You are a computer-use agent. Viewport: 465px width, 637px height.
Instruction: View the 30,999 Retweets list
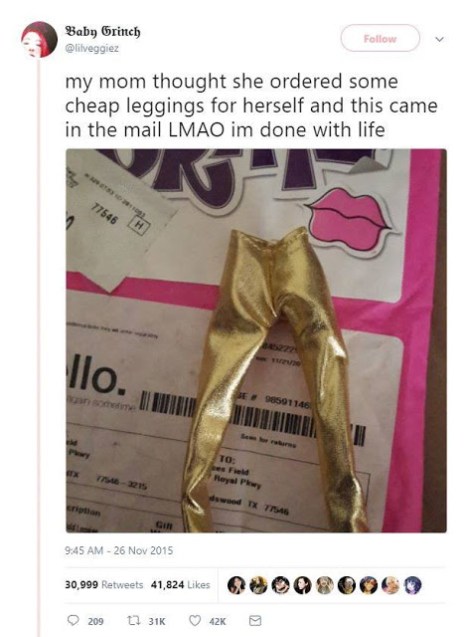click(104, 585)
